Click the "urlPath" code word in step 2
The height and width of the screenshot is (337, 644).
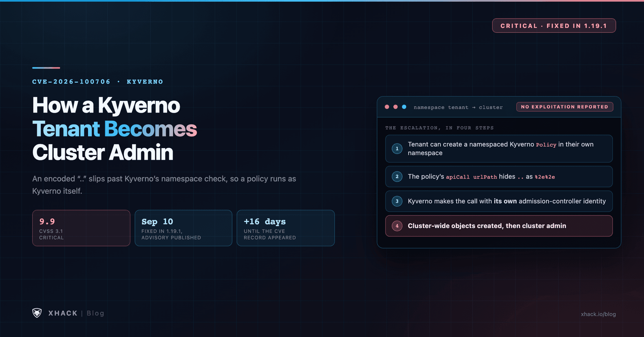click(x=485, y=177)
